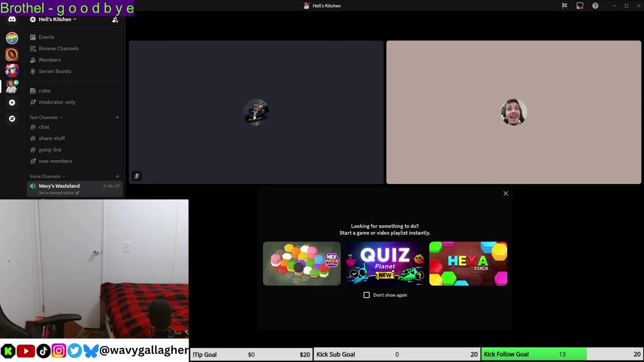This screenshot has height=362, width=644.
Task: Open Discover servers compass icon
Action: coord(12,119)
